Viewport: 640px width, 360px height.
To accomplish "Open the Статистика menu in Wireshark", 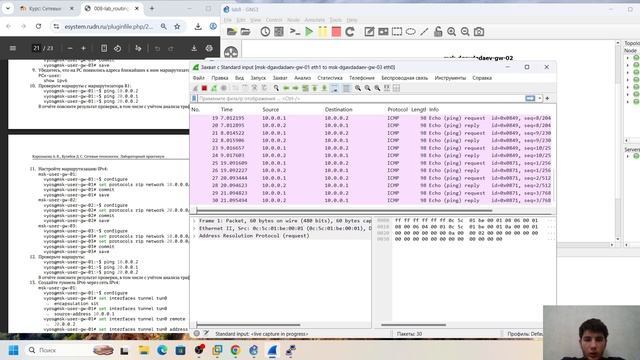I will pos(330,78).
